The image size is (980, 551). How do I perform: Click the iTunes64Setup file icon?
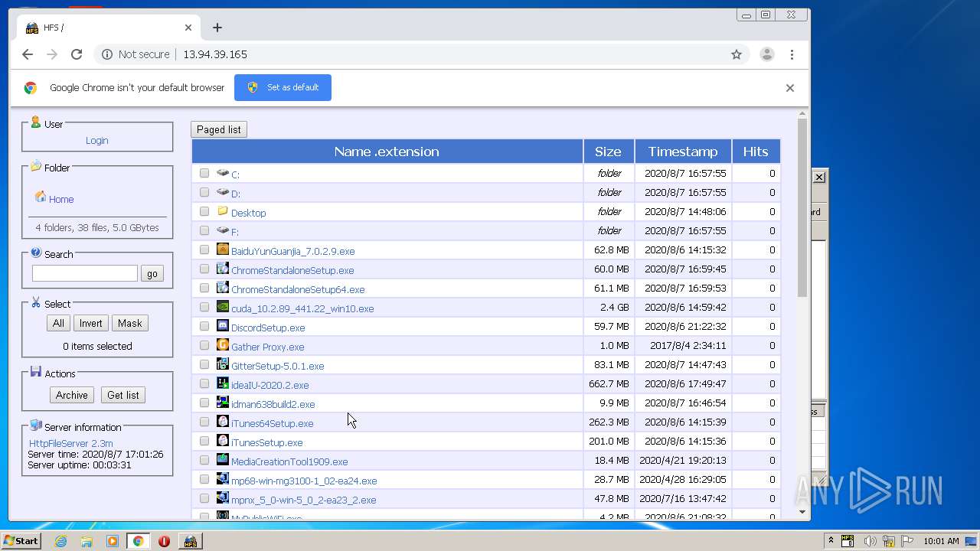(223, 422)
